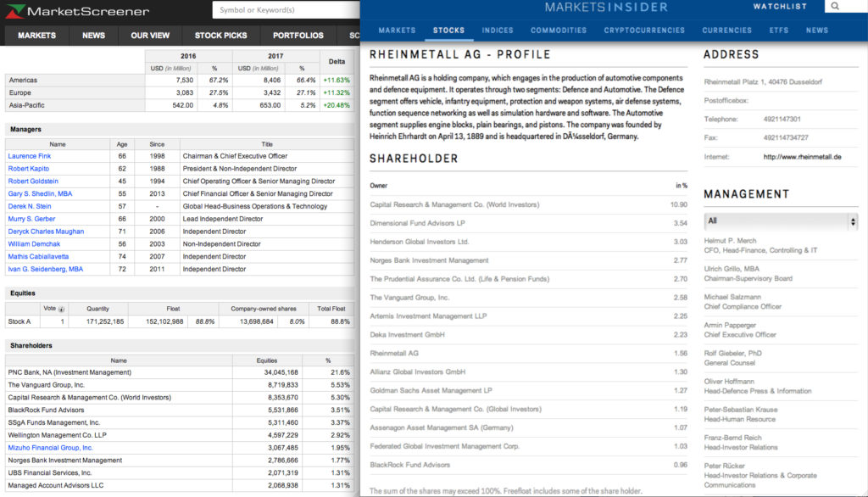Open MARKETS in the MarketScreener navigation
Image resolution: width=868 pixels, height=497 pixels.
[x=36, y=36]
